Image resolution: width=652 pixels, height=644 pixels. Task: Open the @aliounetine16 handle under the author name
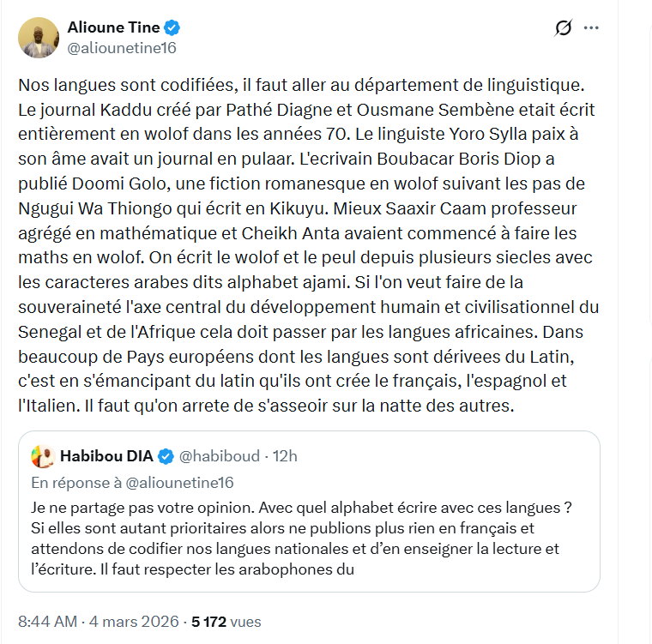121,47
